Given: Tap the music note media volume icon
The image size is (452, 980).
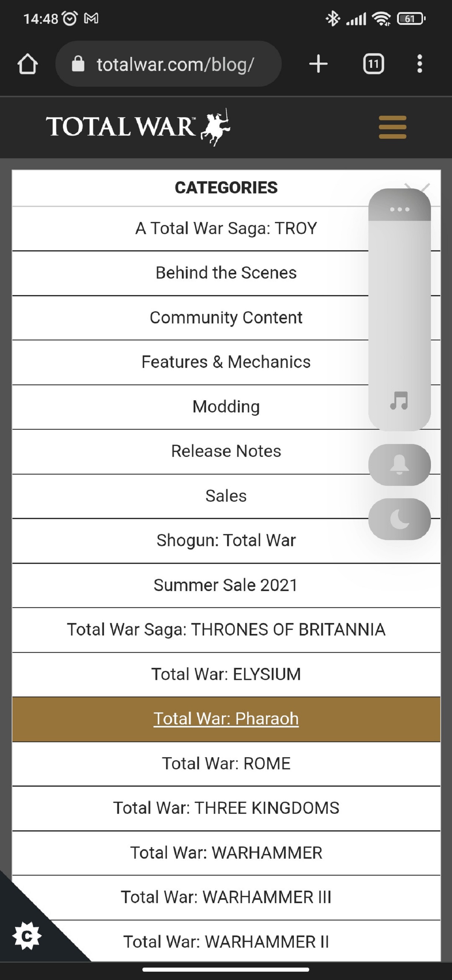Looking at the screenshot, I should click(399, 401).
